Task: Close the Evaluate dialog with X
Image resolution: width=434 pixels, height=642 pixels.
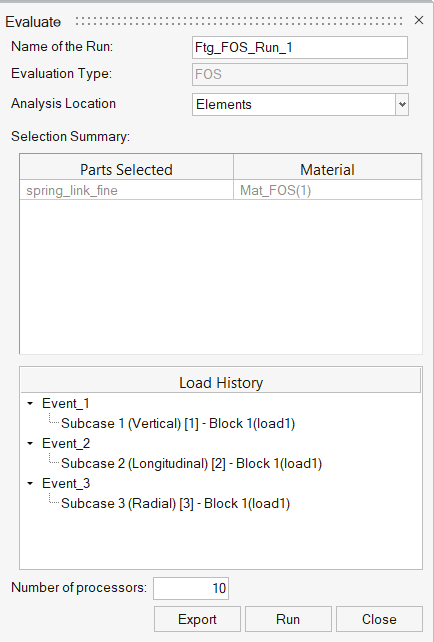Action: tap(418, 20)
